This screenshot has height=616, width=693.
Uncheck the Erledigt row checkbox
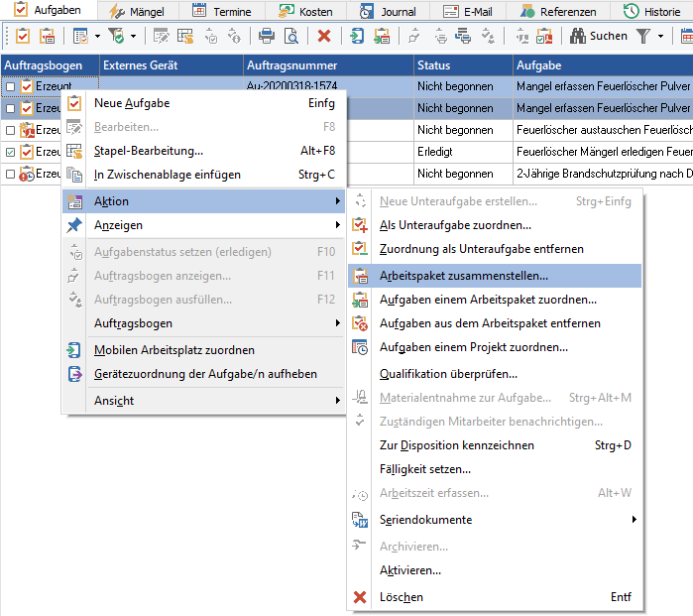(10, 152)
